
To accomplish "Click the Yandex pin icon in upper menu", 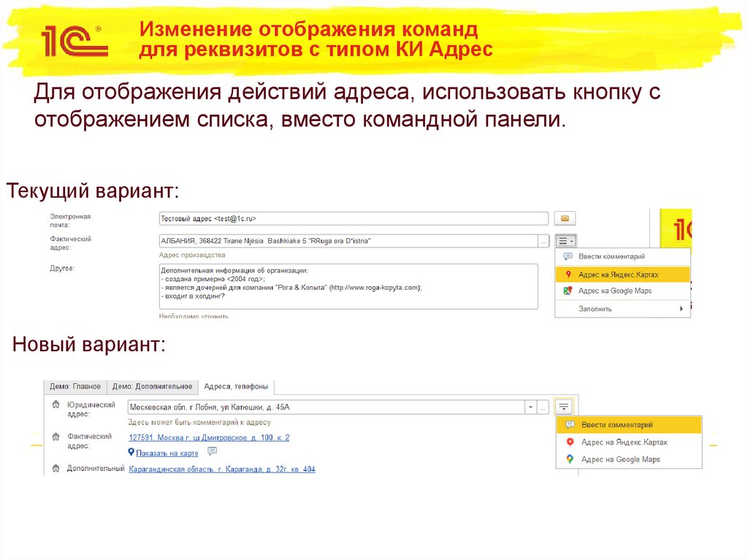I will [568, 275].
